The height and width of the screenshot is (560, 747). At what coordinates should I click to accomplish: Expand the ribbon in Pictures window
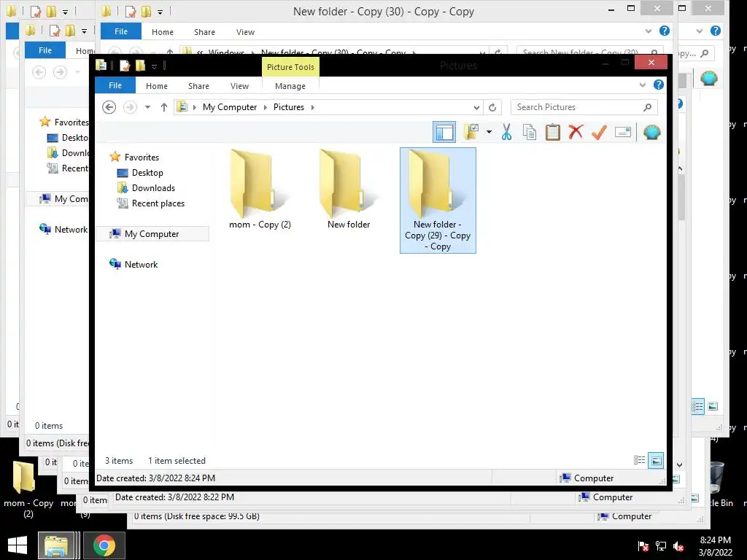pyautogui.click(x=642, y=85)
